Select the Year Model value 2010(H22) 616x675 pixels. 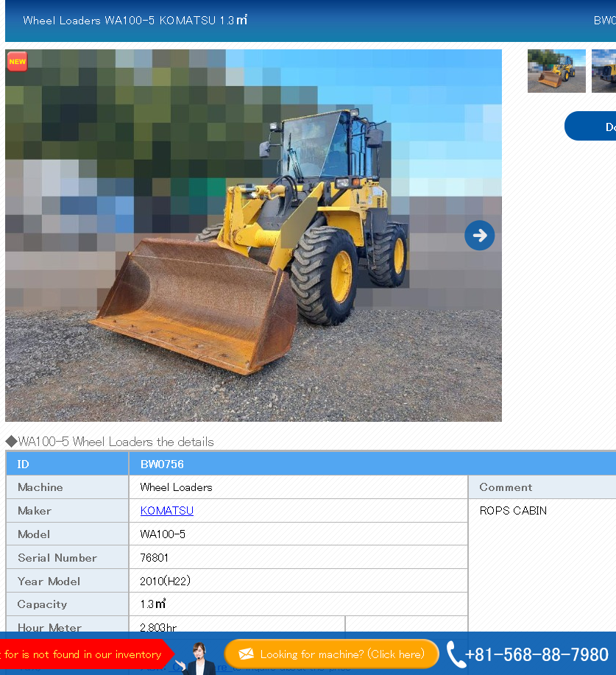[x=166, y=582]
